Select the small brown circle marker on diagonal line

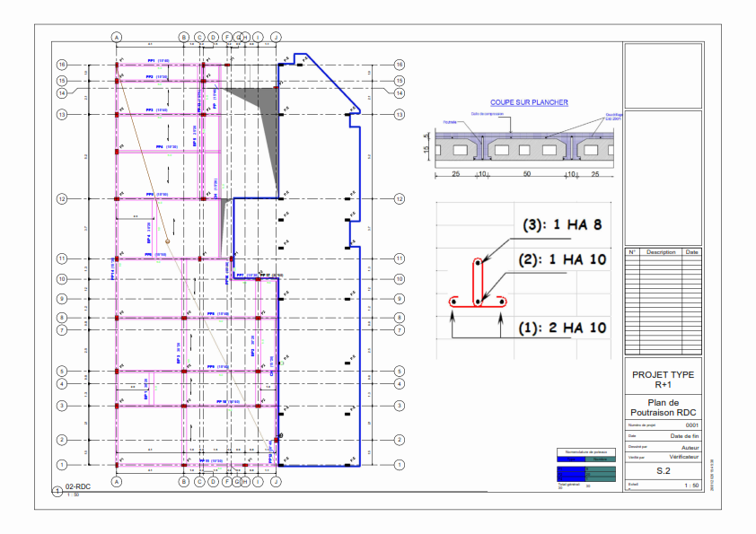pos(167,241)
